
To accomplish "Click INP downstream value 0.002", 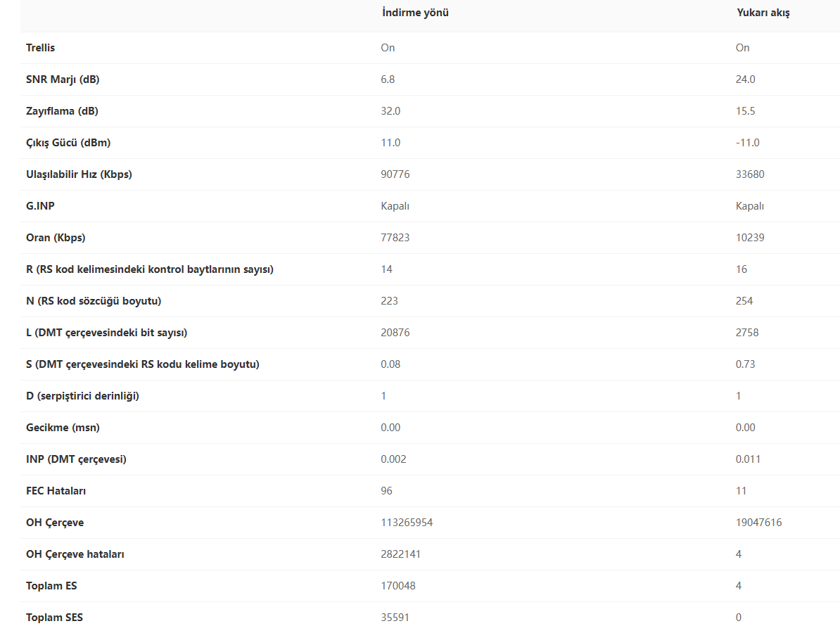I will (393, 459).
